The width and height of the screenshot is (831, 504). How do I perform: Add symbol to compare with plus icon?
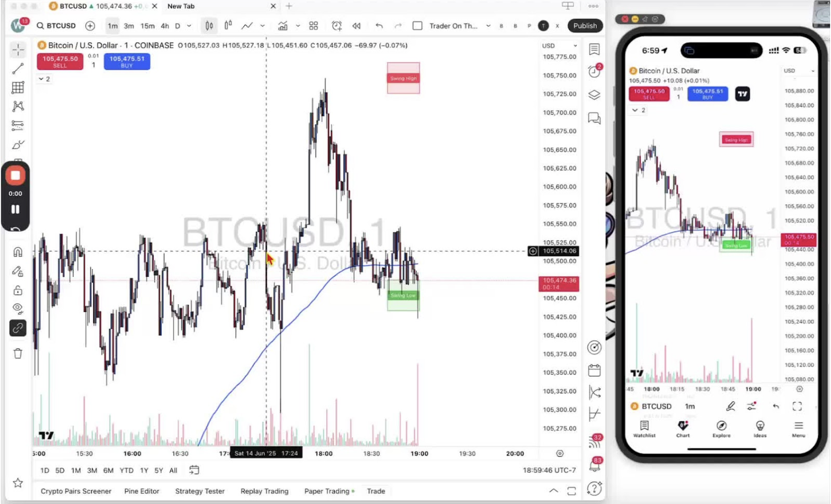[90, 26]
